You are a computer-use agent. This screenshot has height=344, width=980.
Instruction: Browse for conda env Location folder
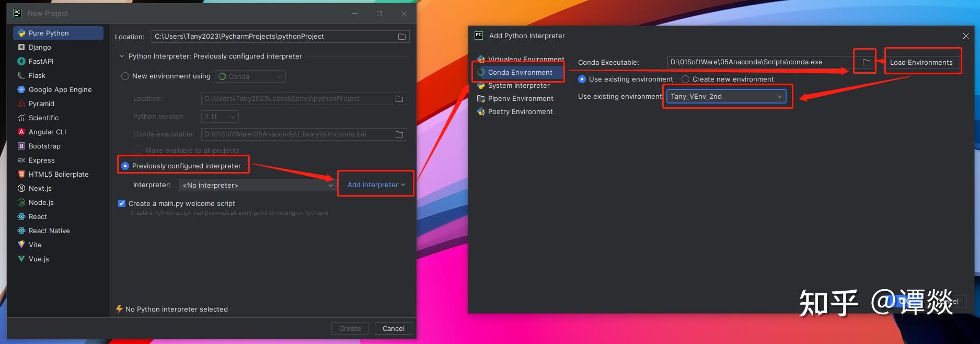click(399, 99)
